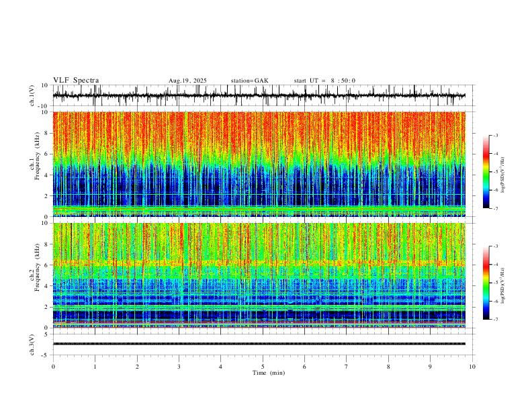Click the time axis tick label '3'
This screenshot has width=532, height=411.
tap(179, 367)
